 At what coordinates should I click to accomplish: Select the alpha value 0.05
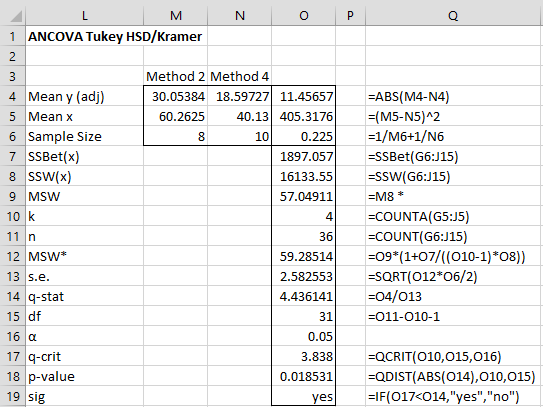pos(303,337)
